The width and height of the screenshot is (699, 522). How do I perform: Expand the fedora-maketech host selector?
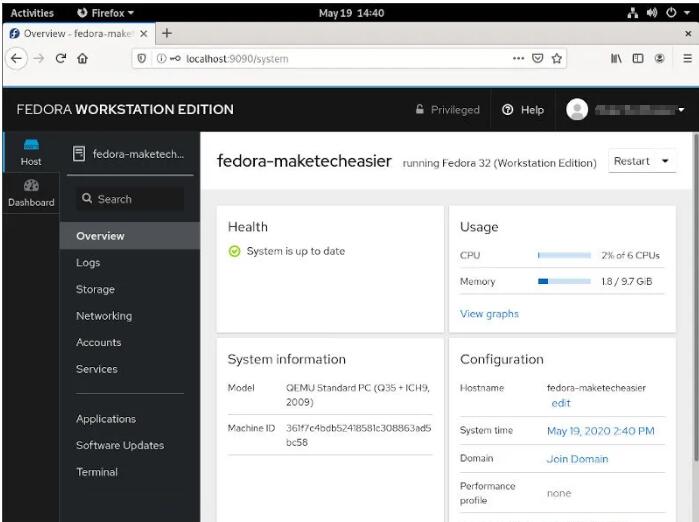point(130,154)
